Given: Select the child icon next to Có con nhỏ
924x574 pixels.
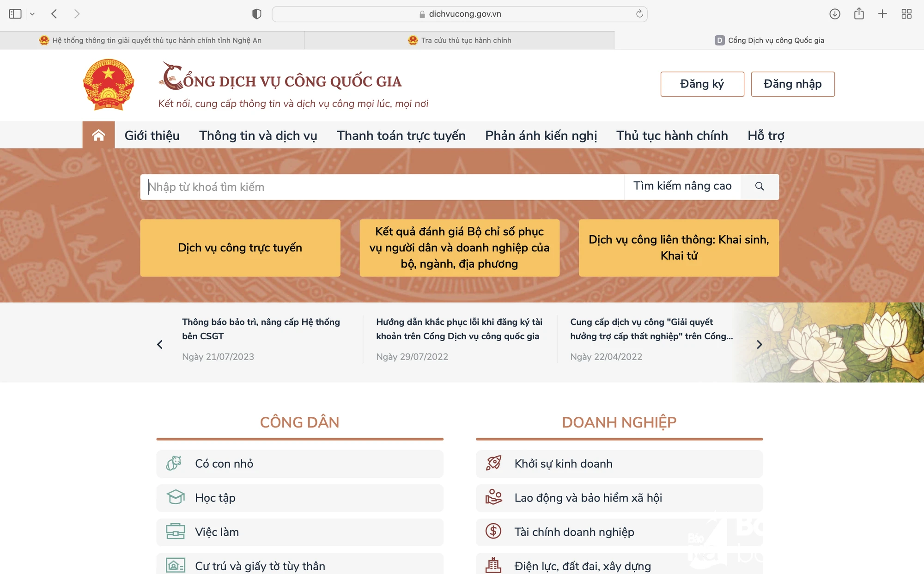Looking at the screenshot, I should pyautogui.click(x=174, y=463).
